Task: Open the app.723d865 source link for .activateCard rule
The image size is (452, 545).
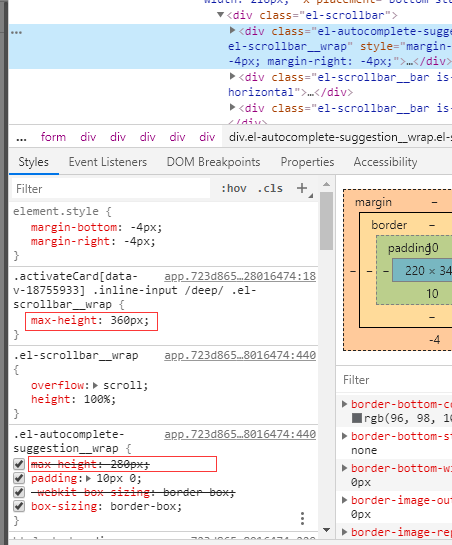Action: coord(240,276)
